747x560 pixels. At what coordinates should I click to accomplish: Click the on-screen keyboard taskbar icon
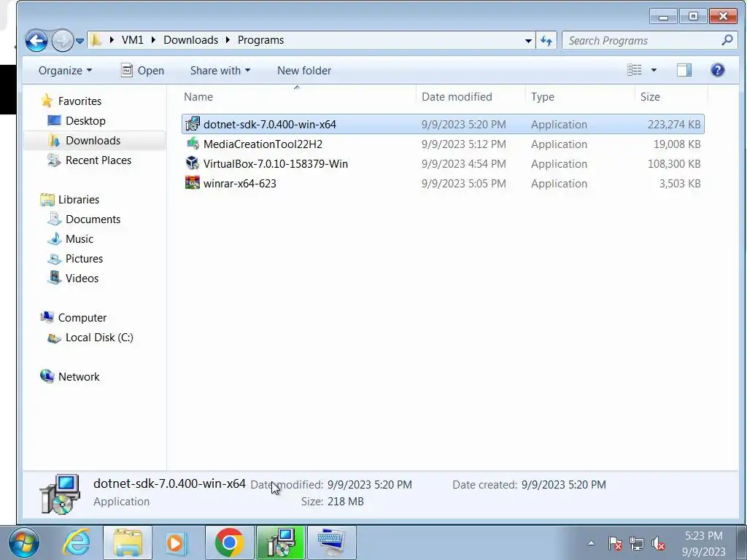click(x=332, y=542)
